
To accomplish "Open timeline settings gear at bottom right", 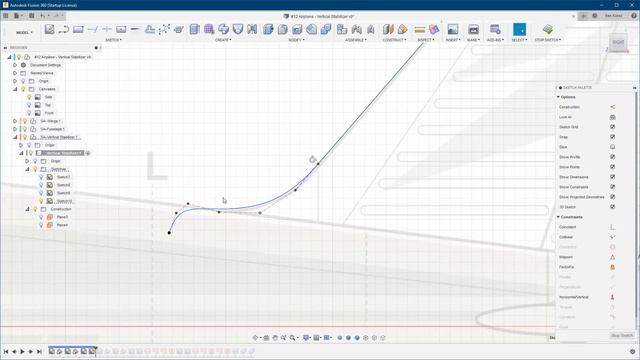I will click(x=633, y=351).
